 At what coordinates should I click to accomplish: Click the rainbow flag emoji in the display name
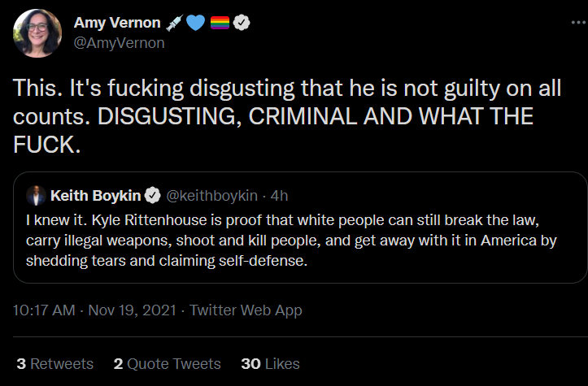click(220, 24)
